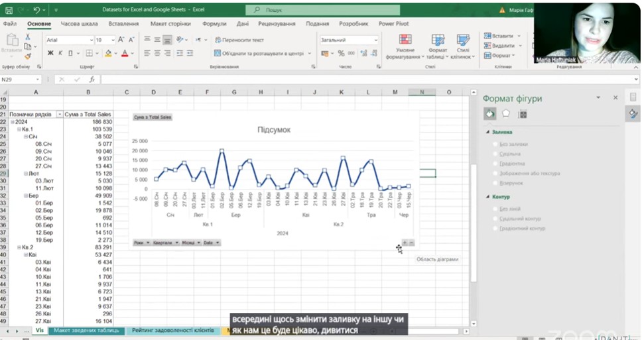The height and width of the screenshot is (340, 644).
Task: Select the 'Градієнтна' fill radio option
Action: pos(496,163)
